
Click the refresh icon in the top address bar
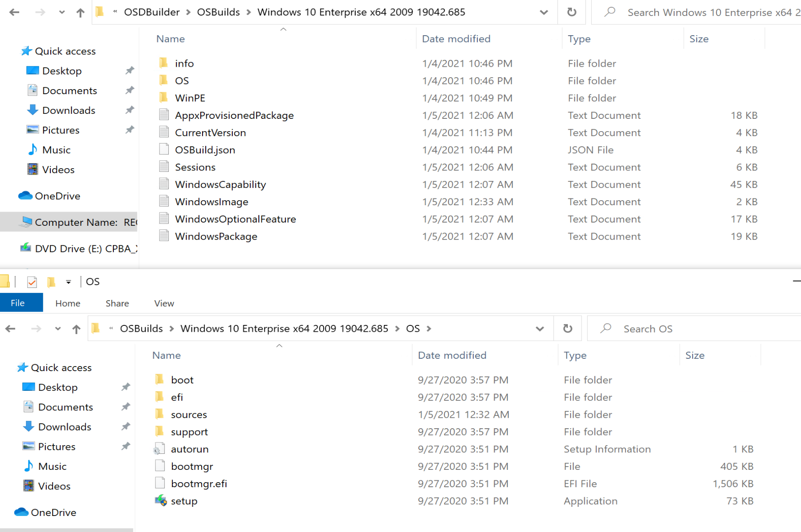[571, 12]
